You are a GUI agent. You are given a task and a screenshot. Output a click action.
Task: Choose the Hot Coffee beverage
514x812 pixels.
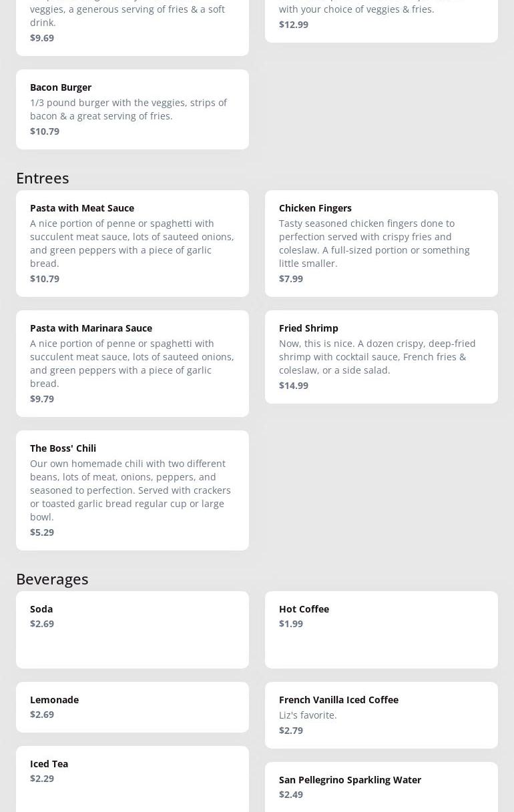pyautogui.click(x=381, y=630)
